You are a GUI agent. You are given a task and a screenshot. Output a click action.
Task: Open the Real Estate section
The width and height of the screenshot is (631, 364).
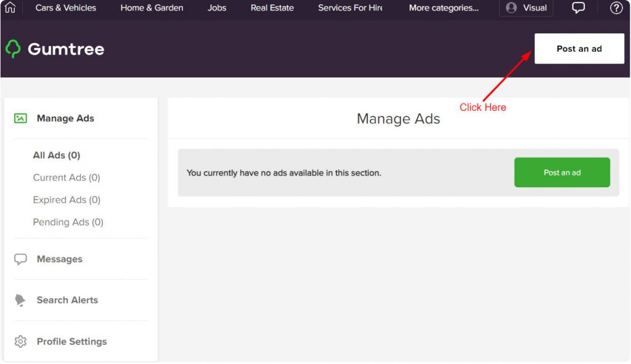tap(272, 7)
